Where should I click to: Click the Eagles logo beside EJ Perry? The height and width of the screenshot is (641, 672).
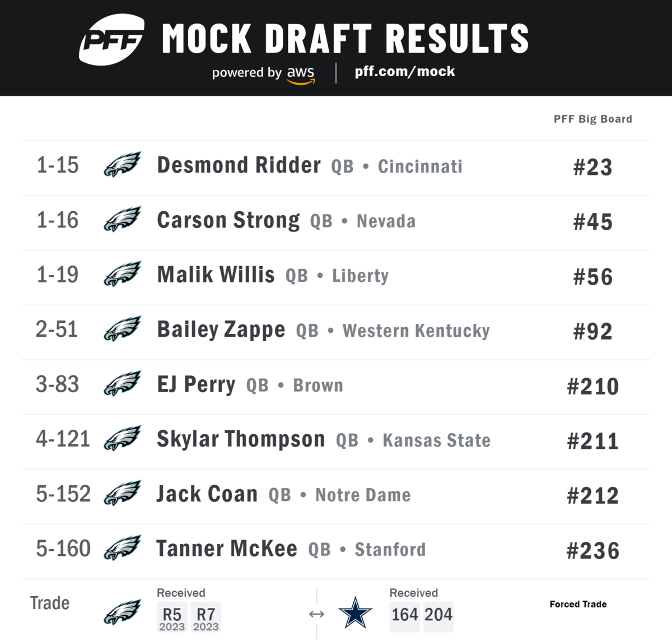(123, 384)
